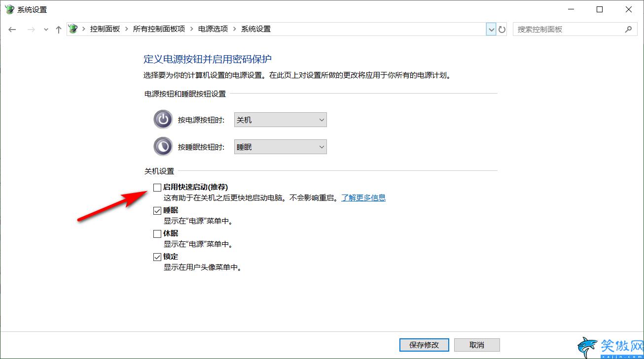Uncheck the 锁定 checkbox
Image resolution: width=644 pixels, height=359 pixels.
157,257
